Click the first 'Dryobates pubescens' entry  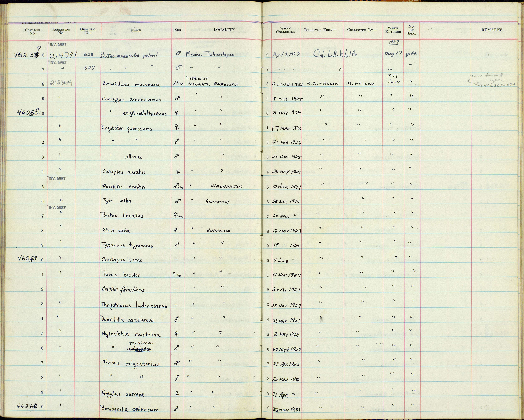tap(127, 128)
